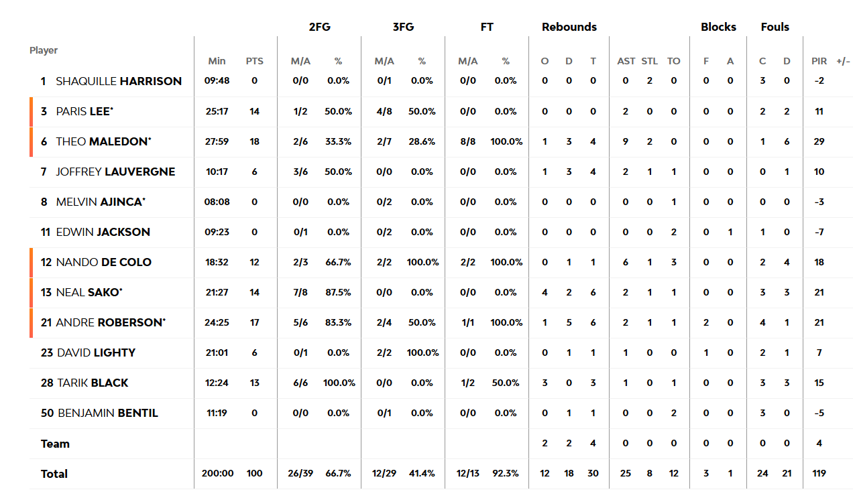Select the STL column header
Viewport: 853px width, 504px height.
tap(650, 61)
